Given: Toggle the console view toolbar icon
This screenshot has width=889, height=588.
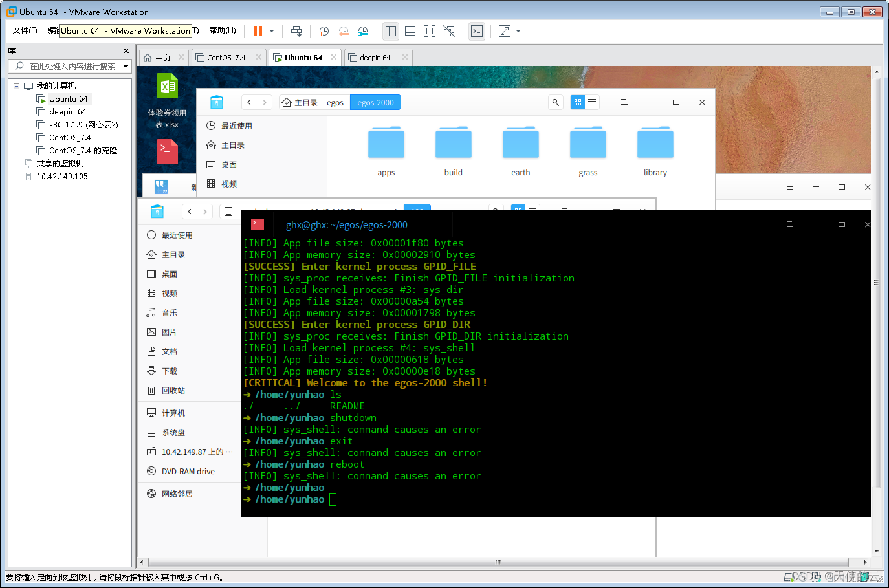Looking at the screenshot, I should pos(477,31).
